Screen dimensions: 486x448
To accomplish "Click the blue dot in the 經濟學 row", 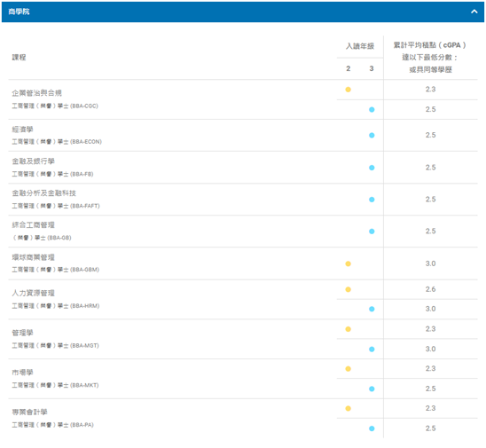I will 372,135.
